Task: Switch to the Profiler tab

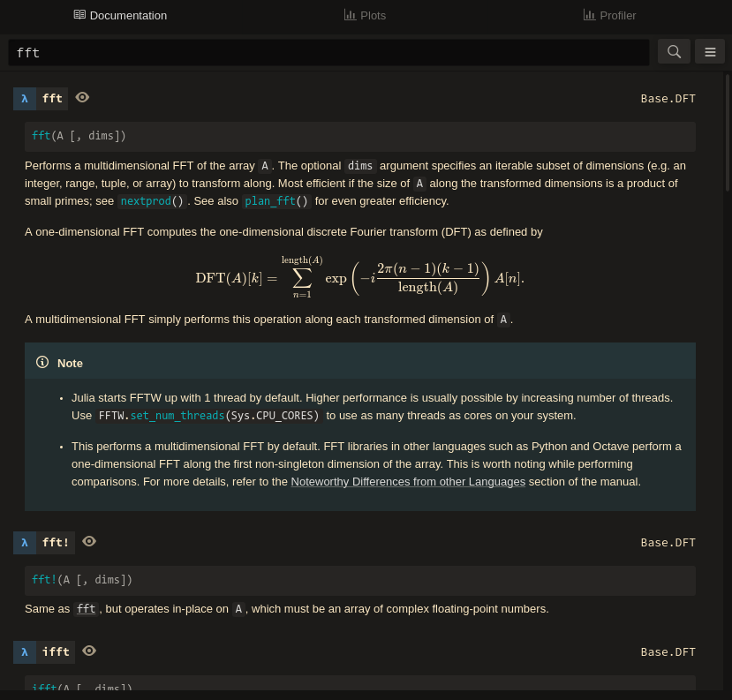Action: click(x=609, y=15)
